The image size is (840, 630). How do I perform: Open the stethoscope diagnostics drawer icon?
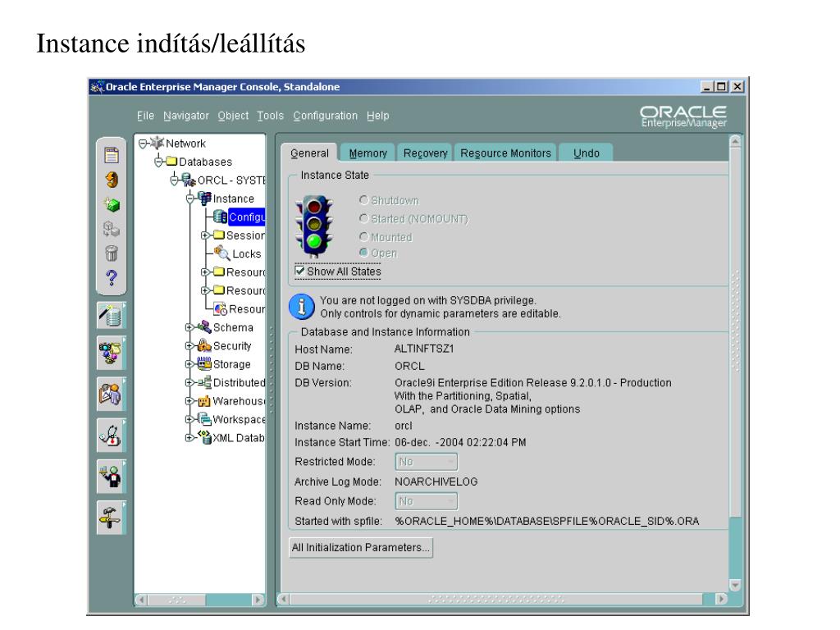(112, 436)
